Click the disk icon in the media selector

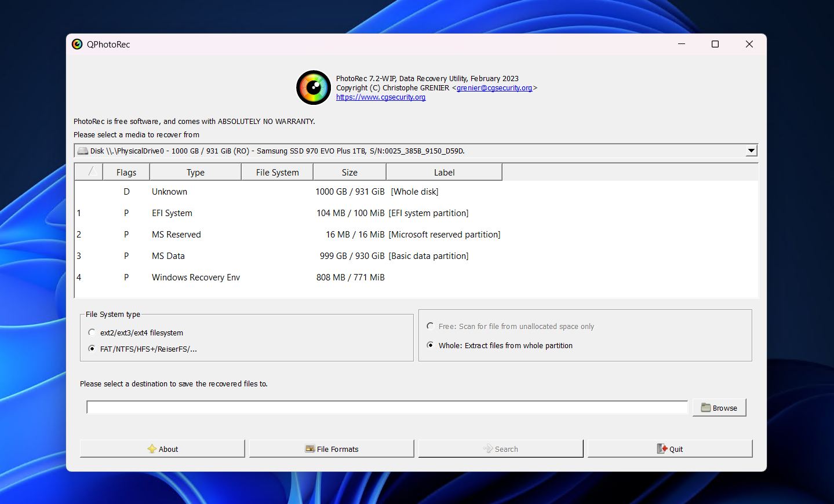82,151
